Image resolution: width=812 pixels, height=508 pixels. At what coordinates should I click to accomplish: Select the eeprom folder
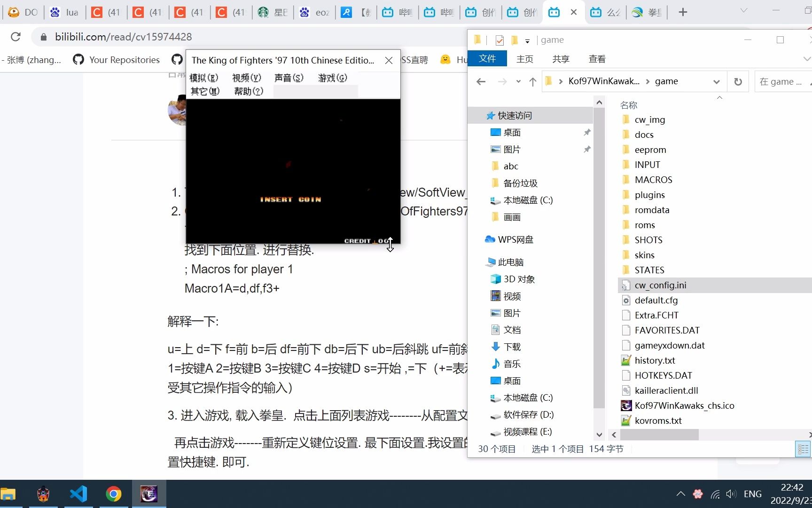pyautogui.click(x=650, y=150)
